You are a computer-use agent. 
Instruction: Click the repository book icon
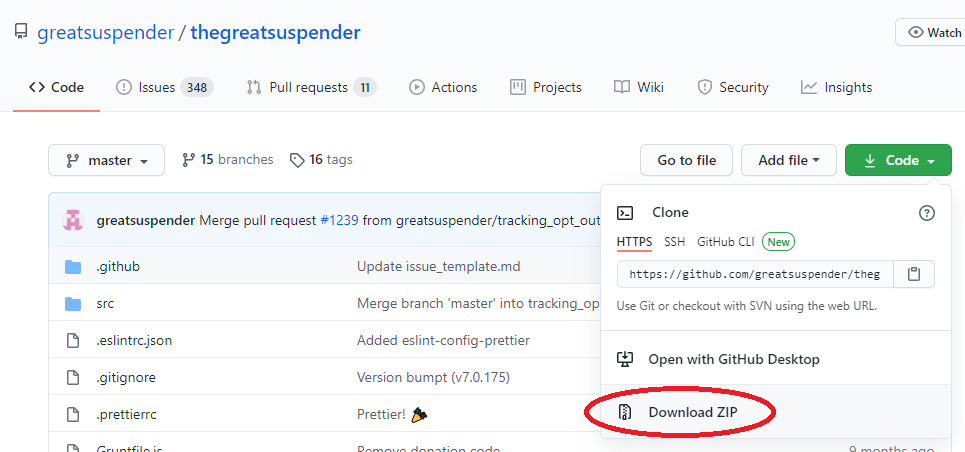[x=21, y=32]
